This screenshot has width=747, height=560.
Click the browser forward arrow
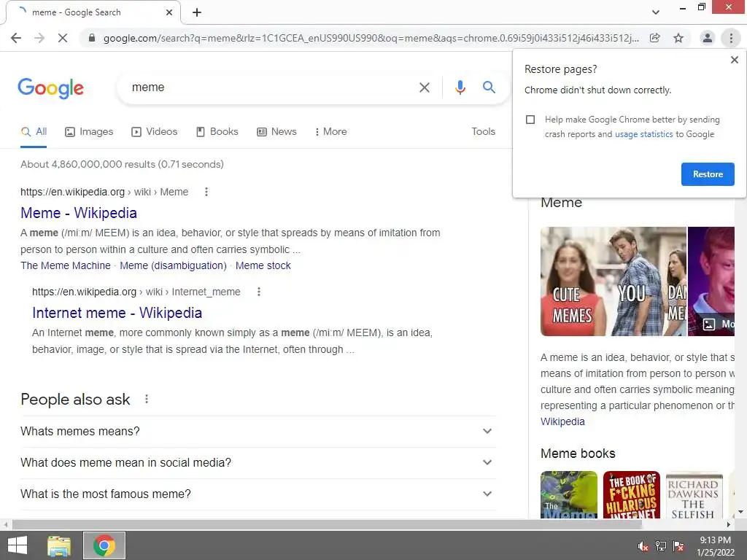point(39,38)
